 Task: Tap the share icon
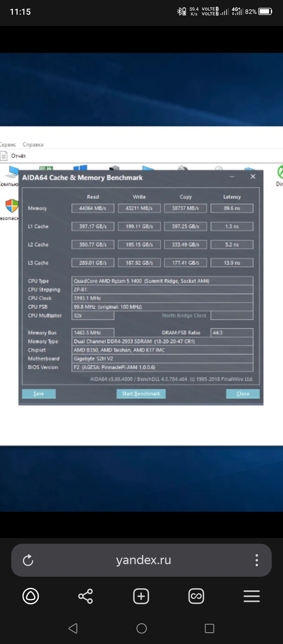click(86, 596)
